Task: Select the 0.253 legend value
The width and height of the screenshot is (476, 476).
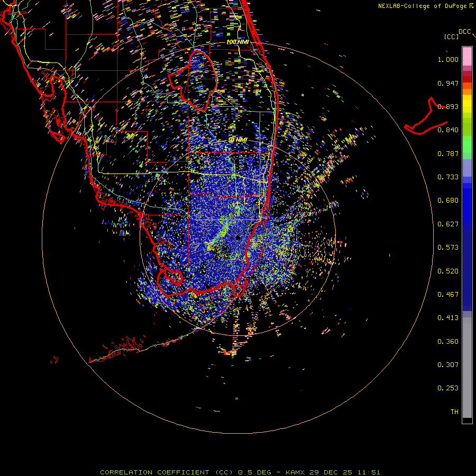Action: tap(448, 388)
